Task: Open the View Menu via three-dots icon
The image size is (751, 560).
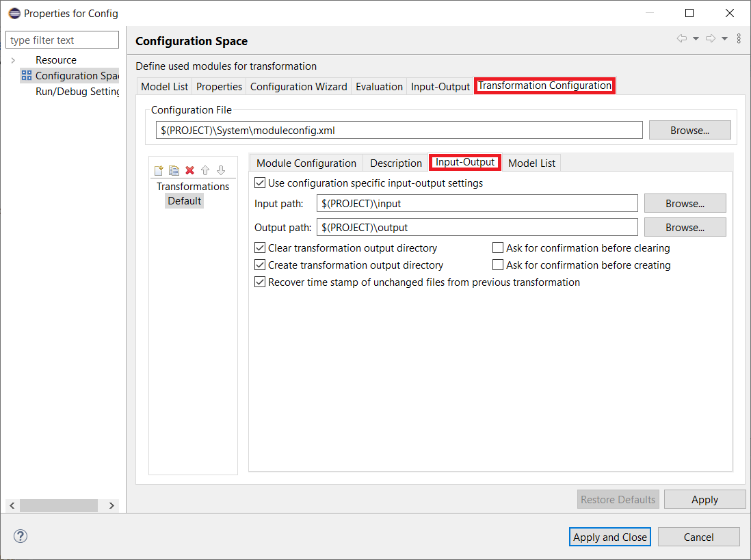Action: click(x=739, y=38)
